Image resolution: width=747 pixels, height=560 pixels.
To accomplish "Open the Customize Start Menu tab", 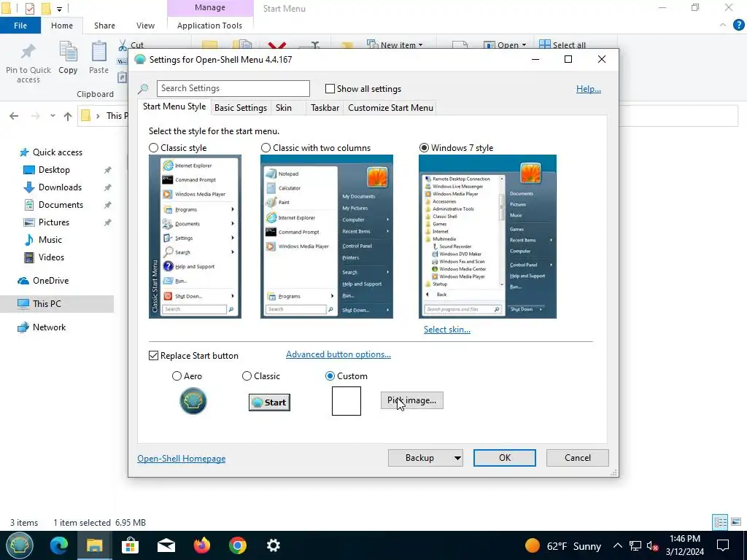I will coord(391,108).
